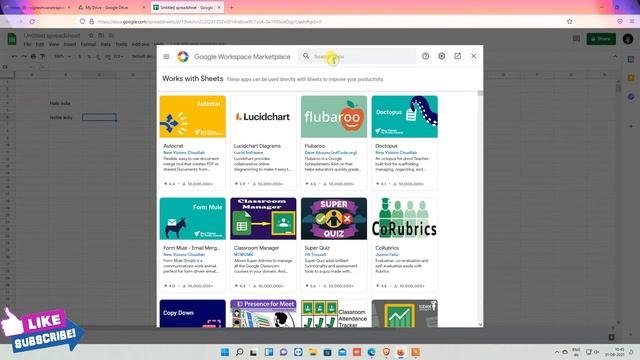Click the Firefox icon on taskbar
This screenshot has height=360, width=640.
401,352
